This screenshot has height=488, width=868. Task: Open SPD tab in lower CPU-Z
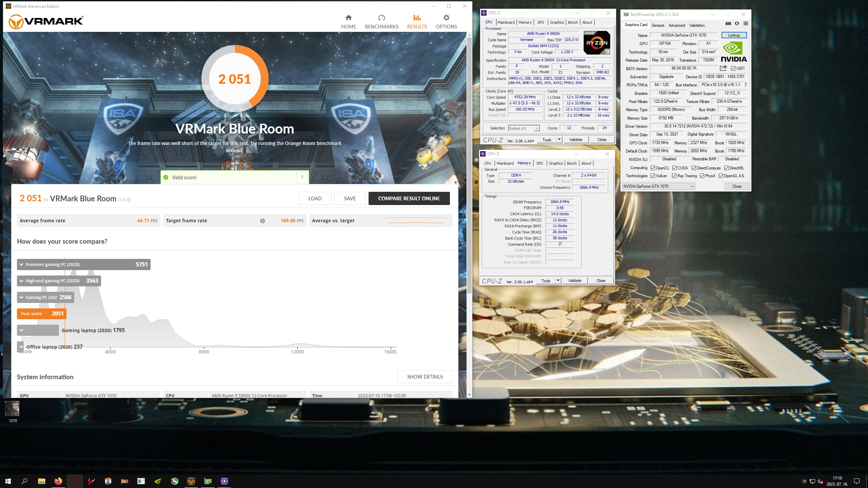coord(539,163)
